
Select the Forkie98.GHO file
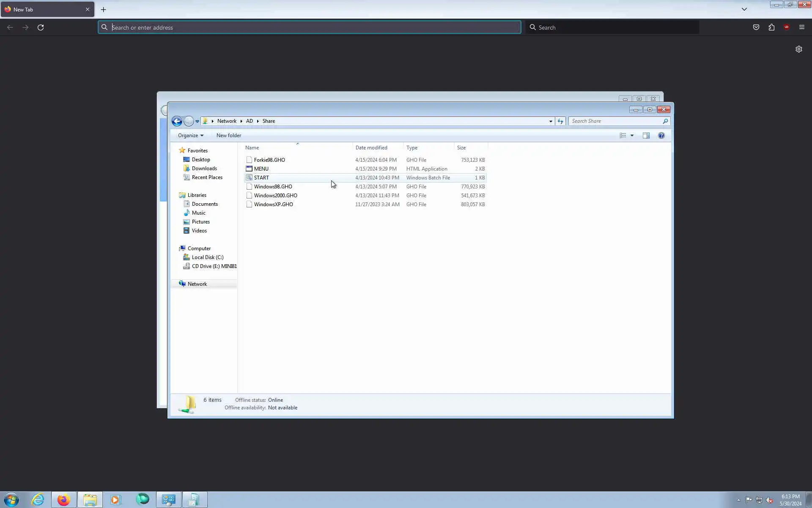pyautogui.click(x=269, y=160)
